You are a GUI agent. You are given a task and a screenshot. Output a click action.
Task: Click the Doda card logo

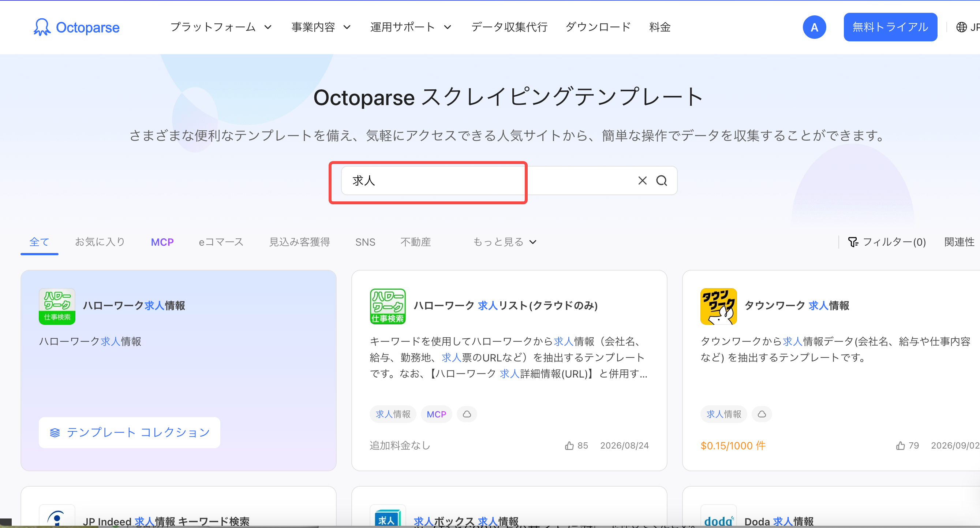(718, 516)
